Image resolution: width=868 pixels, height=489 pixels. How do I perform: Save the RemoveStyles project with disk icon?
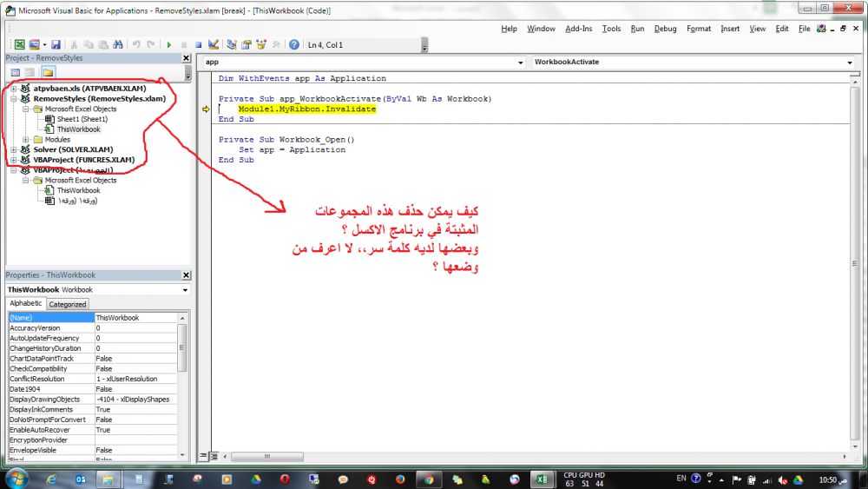(x=56, y=45)
